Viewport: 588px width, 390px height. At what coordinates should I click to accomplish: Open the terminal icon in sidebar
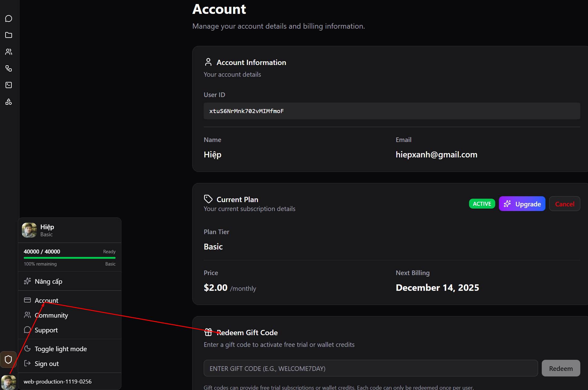point(9,85)
